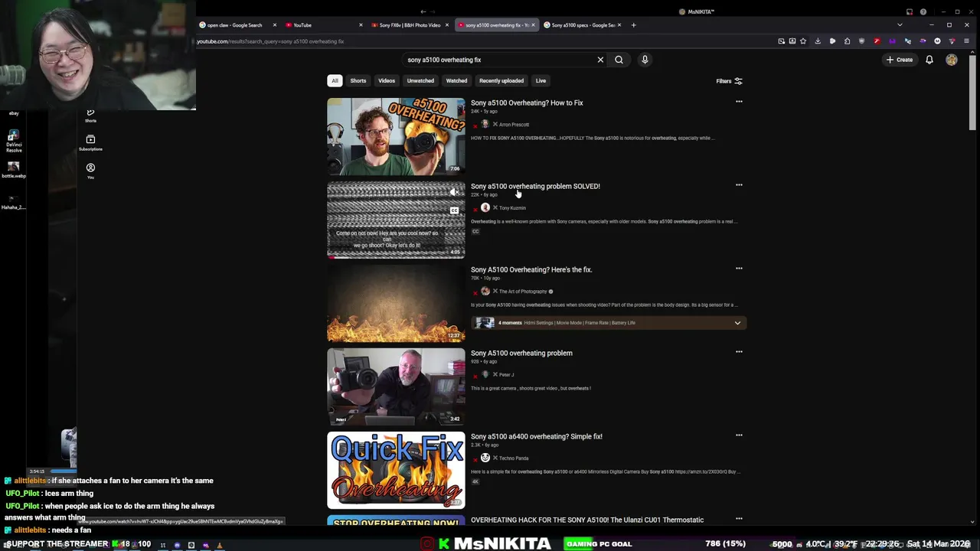Select the 'Unwatched' filter chip
This screenshot has width=980, height=551.
420,80
